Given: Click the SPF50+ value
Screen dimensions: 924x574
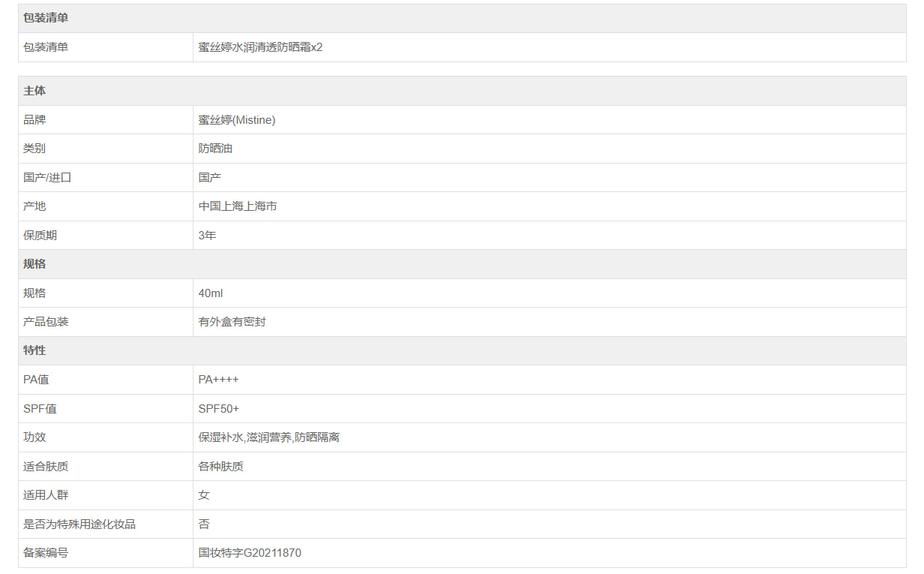Looking at the screenshot, I should pyautogui.click(x=219, y=409).
